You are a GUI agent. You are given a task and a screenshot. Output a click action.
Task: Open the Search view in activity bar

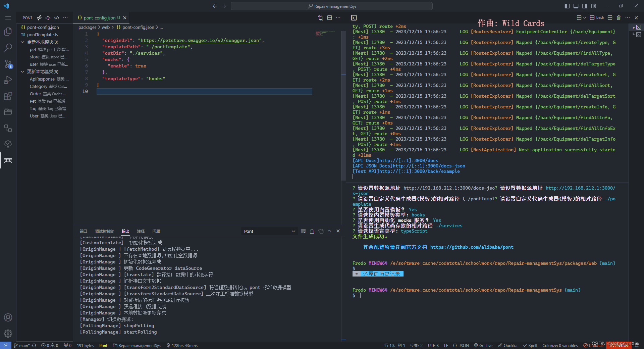(8, 48)
